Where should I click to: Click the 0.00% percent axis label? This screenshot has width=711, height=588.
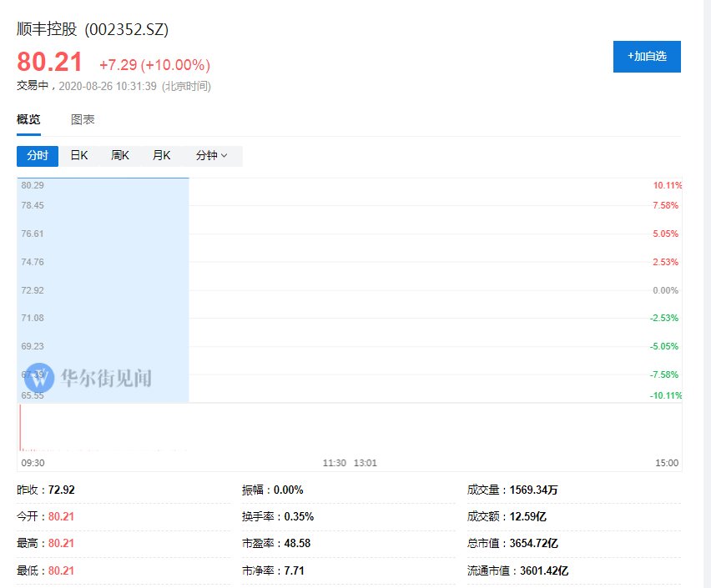click(x=666, y=290)
